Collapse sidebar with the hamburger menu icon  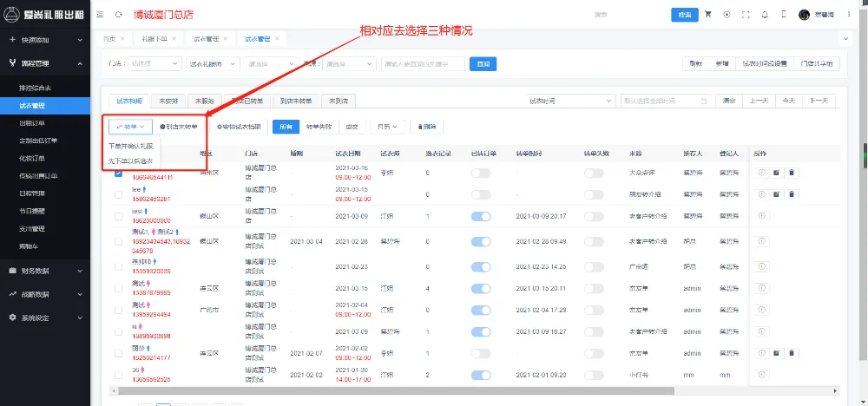(100, 15)
